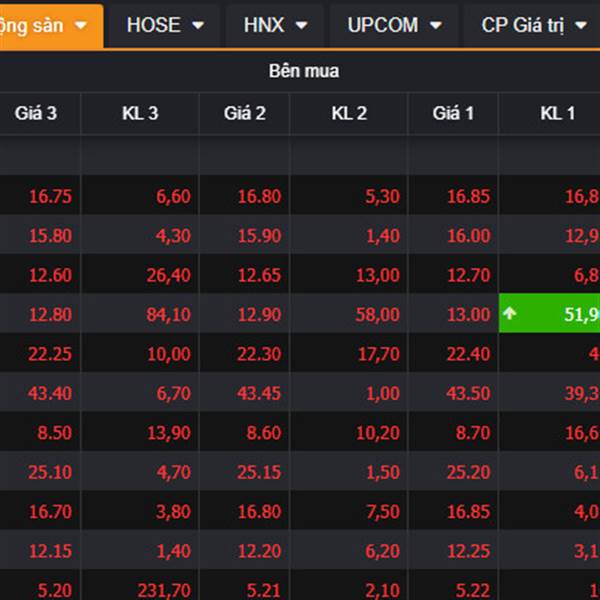Image resolution: width=600 pixels, height=600 pixels.
Task: Open the HOSE dropdown menu
Action: (x=165, y=25)
